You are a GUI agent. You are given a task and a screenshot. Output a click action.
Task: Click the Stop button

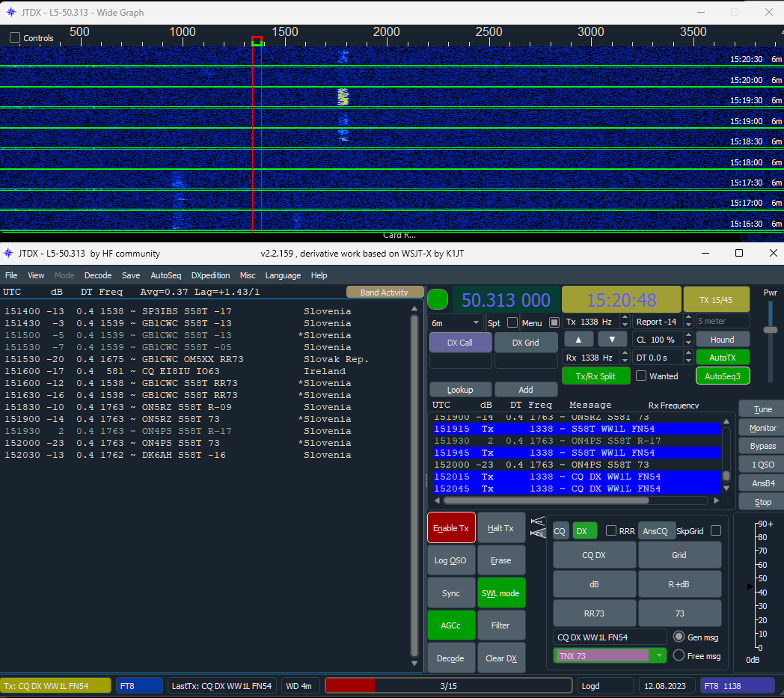(x=762, y=501)
